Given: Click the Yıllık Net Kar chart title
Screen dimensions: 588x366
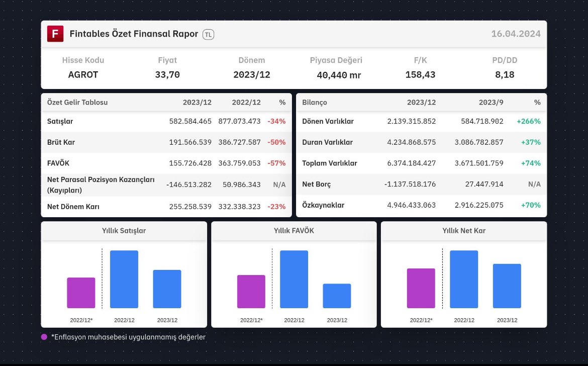Looking at the screenshot, I should point(464,231).
